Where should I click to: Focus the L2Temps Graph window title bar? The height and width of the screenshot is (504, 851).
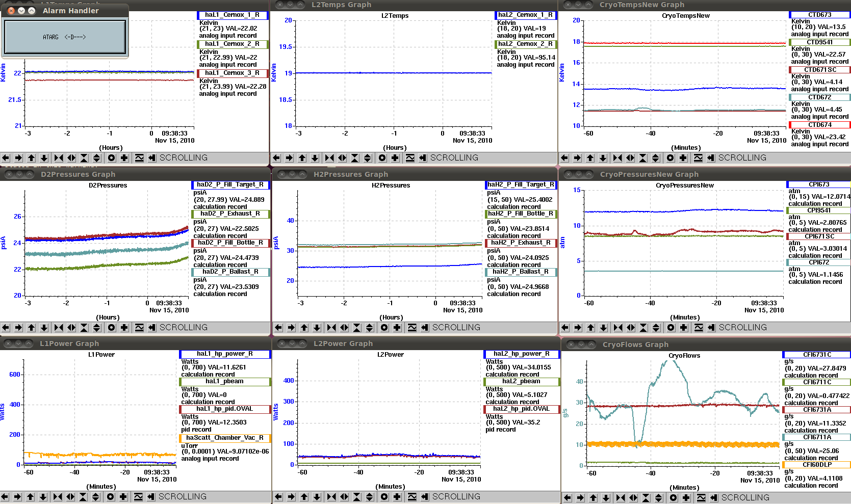(x=414, y=5)
